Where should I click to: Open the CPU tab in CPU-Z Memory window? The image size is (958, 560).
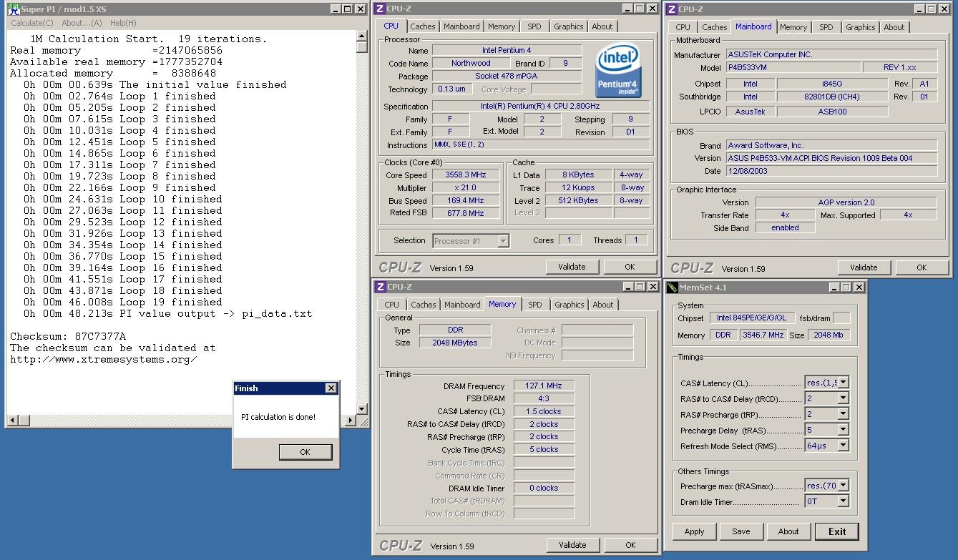click(391, 305)
